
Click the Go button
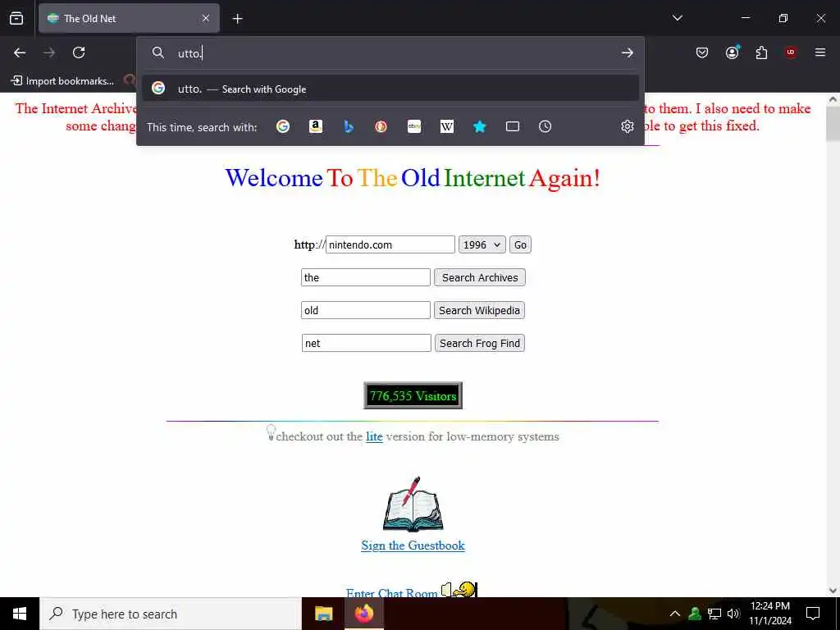click(x=519, y=244)
